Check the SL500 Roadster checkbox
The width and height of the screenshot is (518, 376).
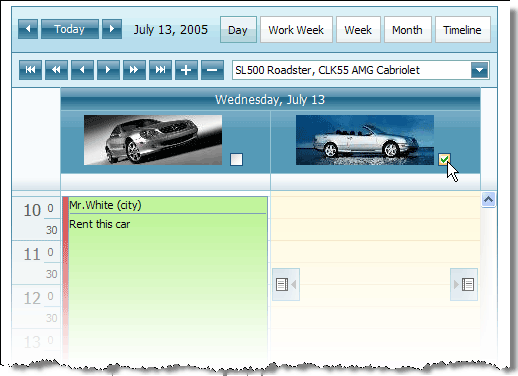(236, 159)
